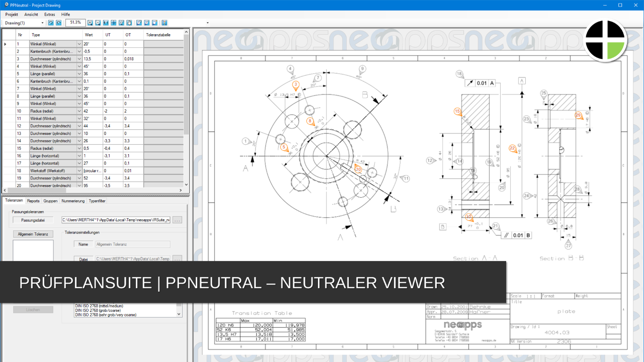Image resolution: width=644 pixels, height=362 pixels.
Task: Rotate the drawing counterclockwise
Action: [51, 23]
